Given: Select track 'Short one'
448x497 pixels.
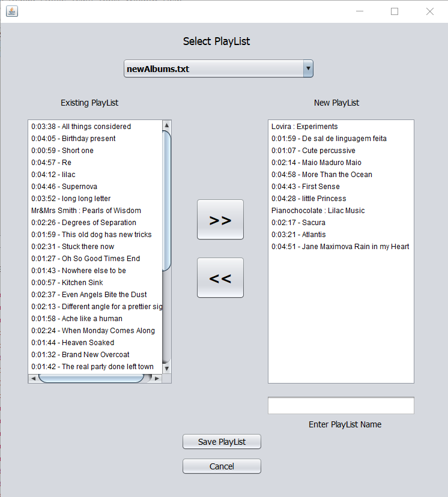Looking at the screenshot, I should tap(95, 151).
